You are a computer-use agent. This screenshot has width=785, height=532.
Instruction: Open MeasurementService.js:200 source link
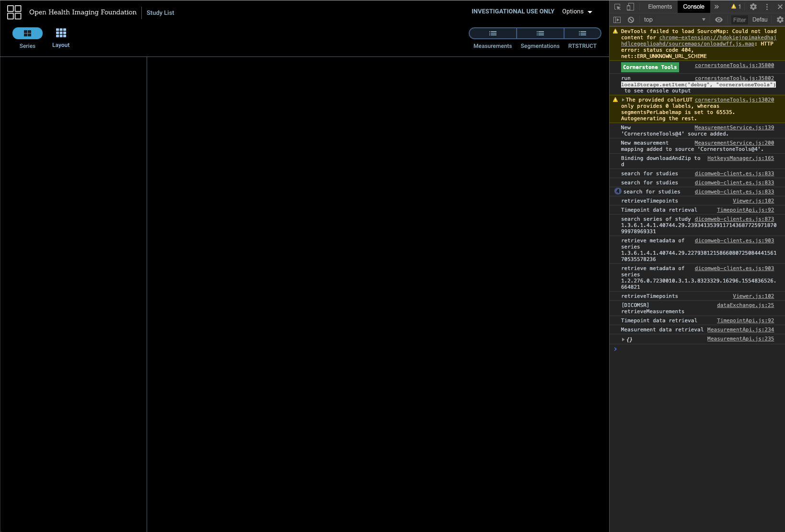click(x=734, y=143)
